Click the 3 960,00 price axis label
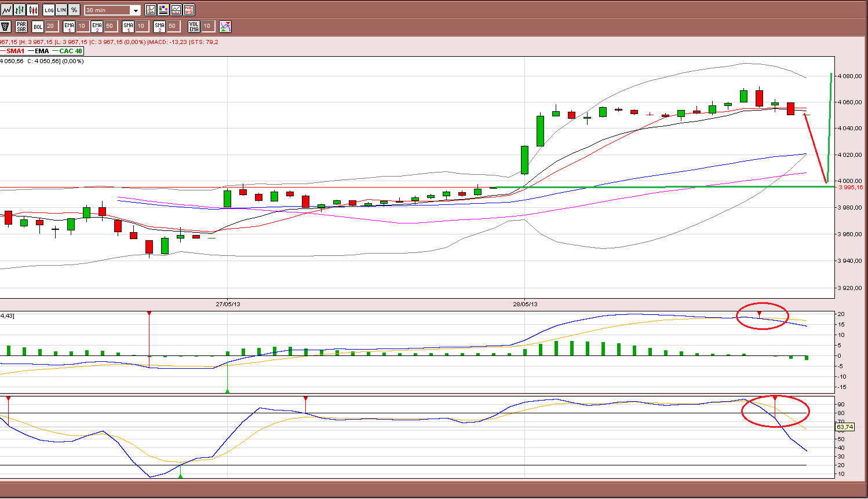This screenshot has width=868, height=499. click(x=849, y=234)
